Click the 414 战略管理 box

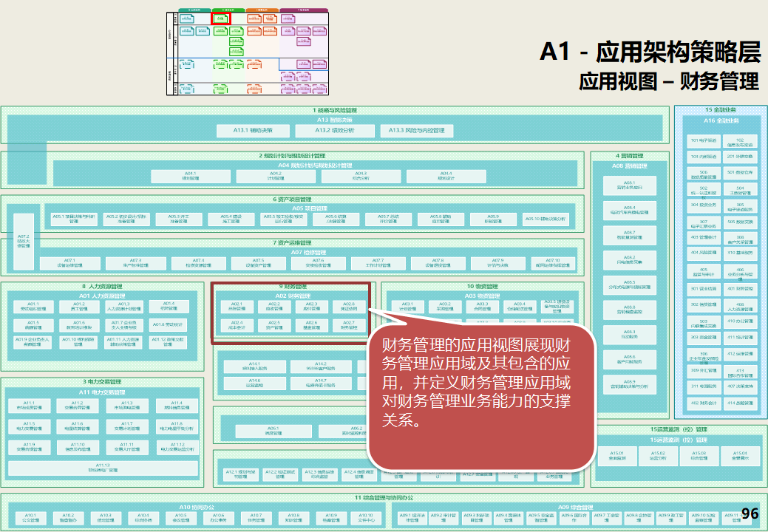740,403
